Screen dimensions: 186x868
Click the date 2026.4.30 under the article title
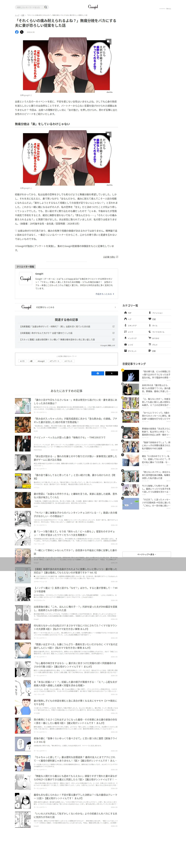coord(31,32)
